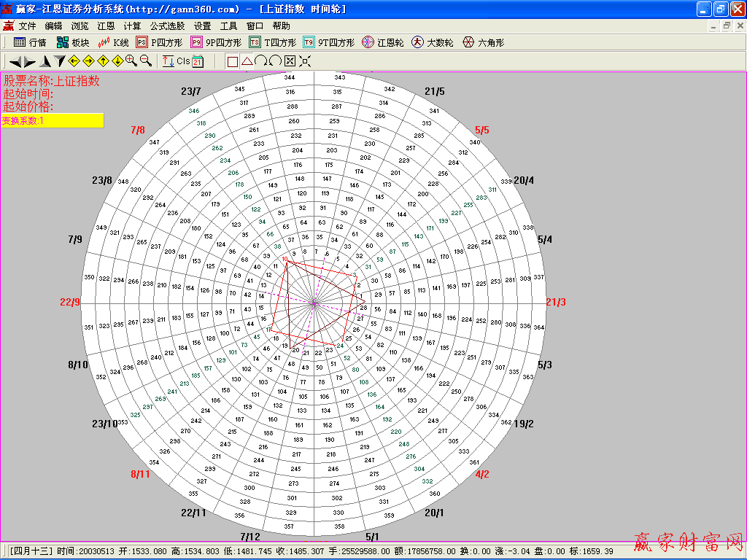Click the yellow diamond up arrow
The image size is (747, 560).
coord(103,61)
